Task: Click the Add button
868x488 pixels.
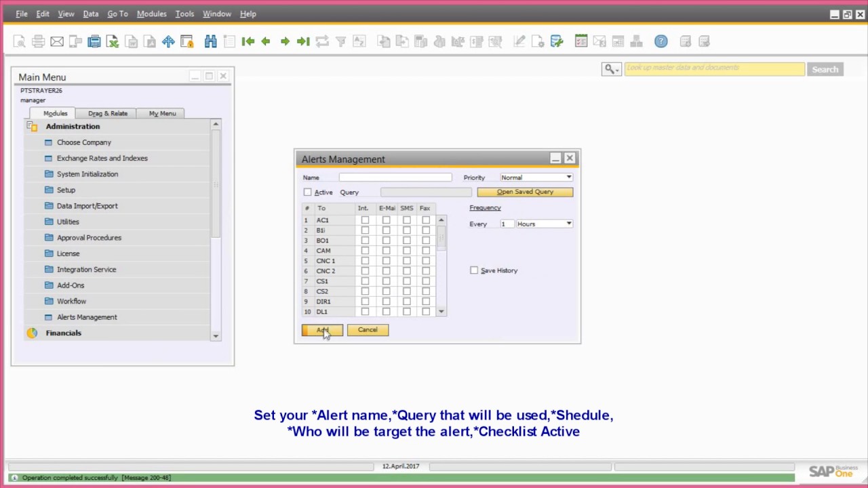Action: (x=322, y=330)
